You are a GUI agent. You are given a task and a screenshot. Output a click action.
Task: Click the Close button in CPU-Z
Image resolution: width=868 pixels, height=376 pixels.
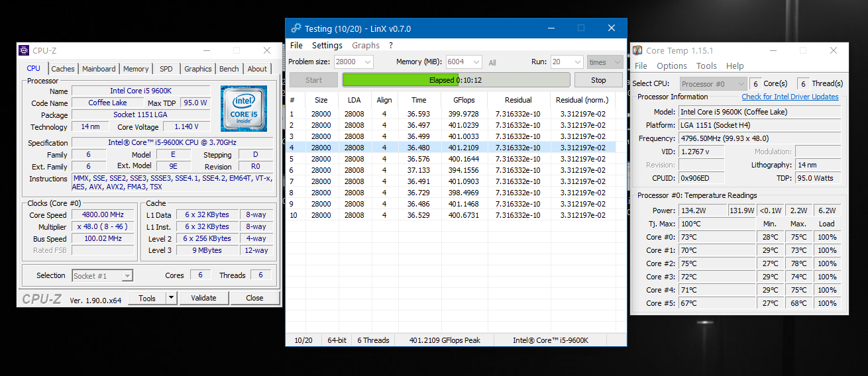tap(254, 299)
